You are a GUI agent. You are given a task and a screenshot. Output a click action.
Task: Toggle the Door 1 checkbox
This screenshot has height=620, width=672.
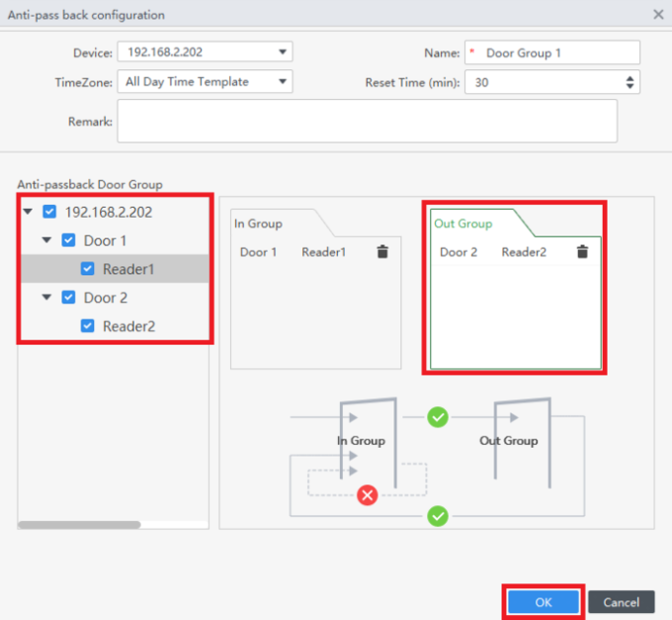68,240
